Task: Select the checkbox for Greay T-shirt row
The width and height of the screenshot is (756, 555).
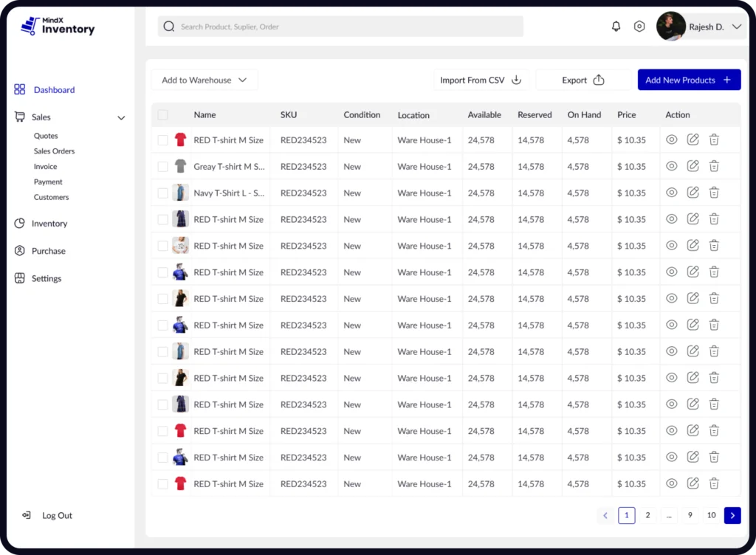Action: point(163,166)
